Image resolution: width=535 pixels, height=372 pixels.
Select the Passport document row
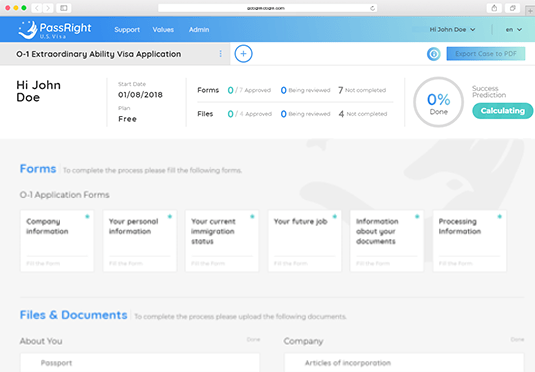tap(140, 363)
